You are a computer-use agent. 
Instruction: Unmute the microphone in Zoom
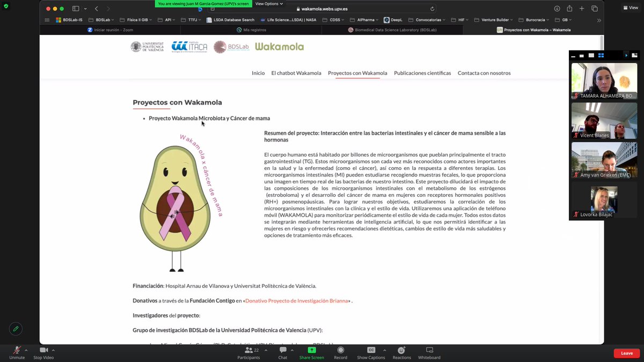tap(17, 352)
